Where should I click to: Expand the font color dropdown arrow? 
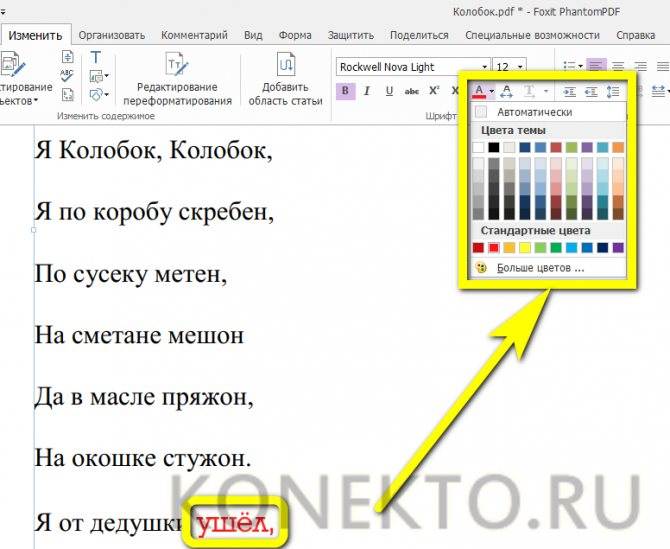[x=492, y=91]
